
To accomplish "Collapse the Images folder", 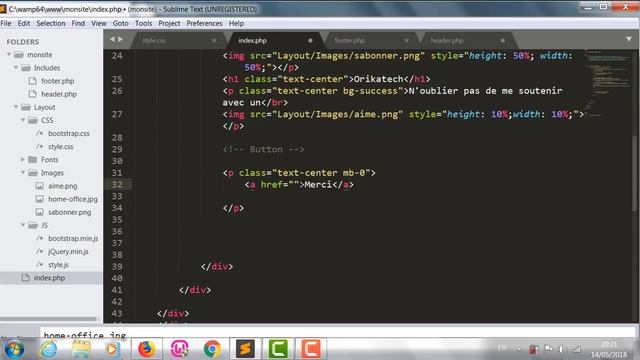I will pos(23,173).
